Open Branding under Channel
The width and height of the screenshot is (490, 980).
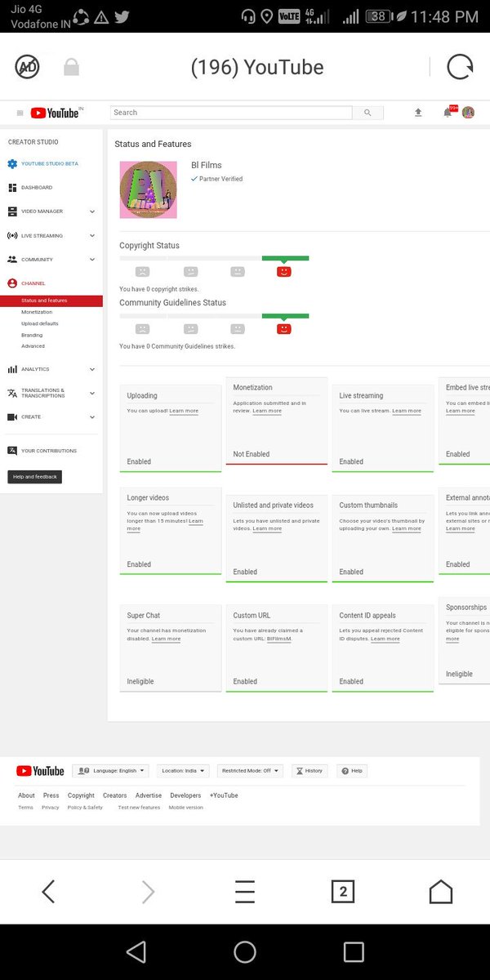32,335
